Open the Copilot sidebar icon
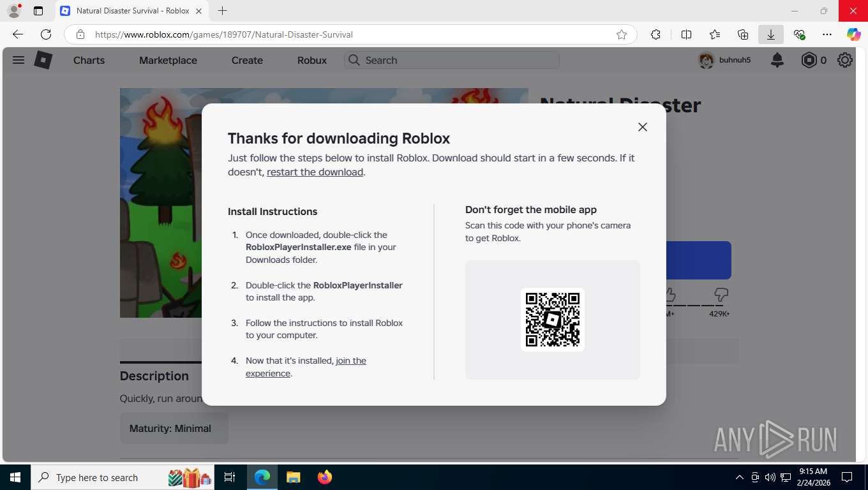The height and width of the screenshot is (490, 868). tap(854, 34)
